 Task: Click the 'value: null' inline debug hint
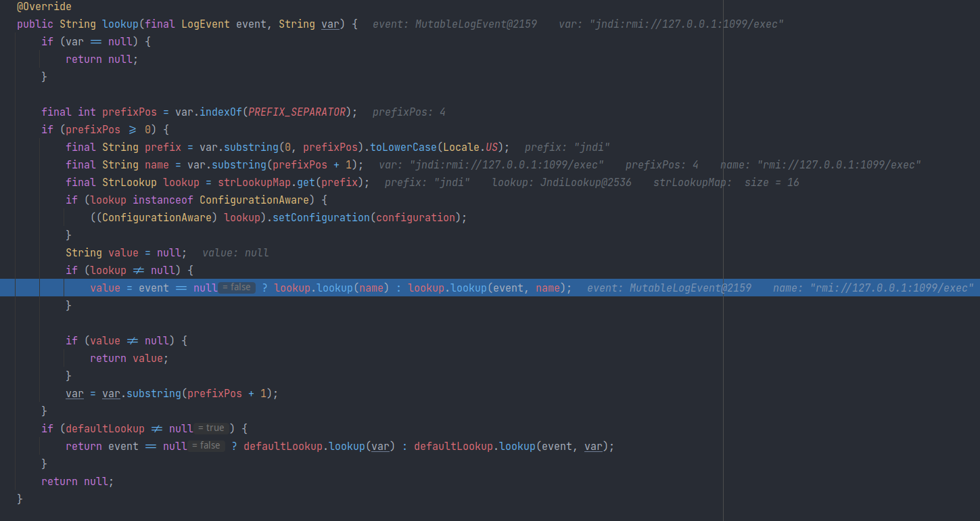click(235, 252)
